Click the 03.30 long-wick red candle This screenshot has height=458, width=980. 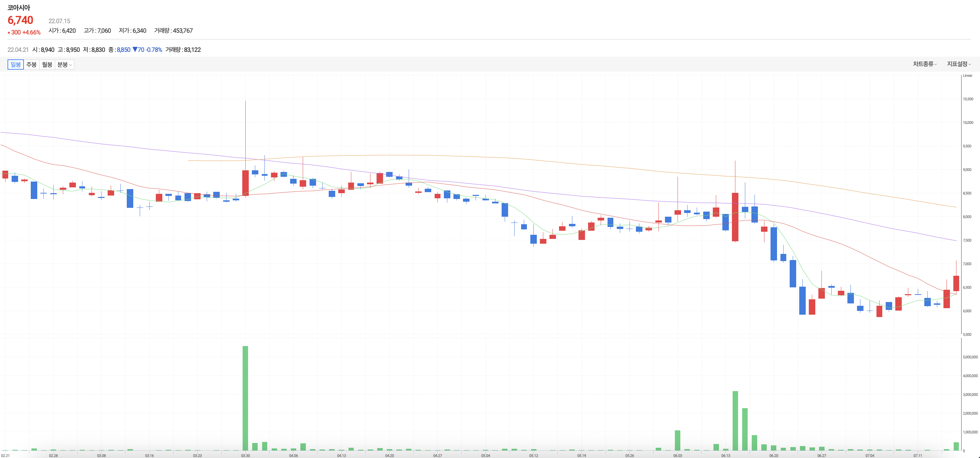point(245,183)
